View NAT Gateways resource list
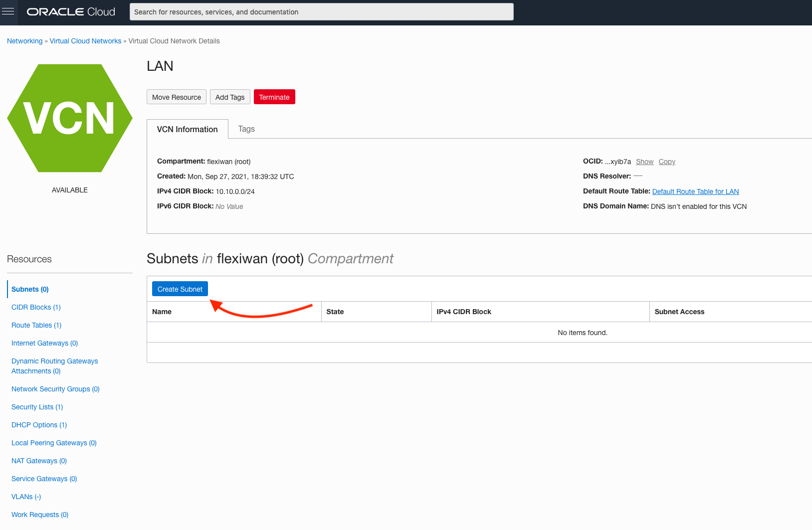The height and width of the screenshot is (530, 812). [x=39, y=461]
